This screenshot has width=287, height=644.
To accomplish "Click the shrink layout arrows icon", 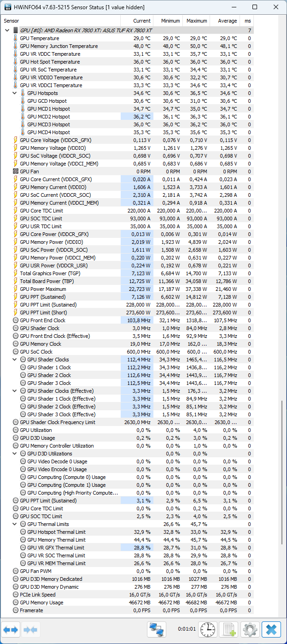I will click(x=30, y=629).
